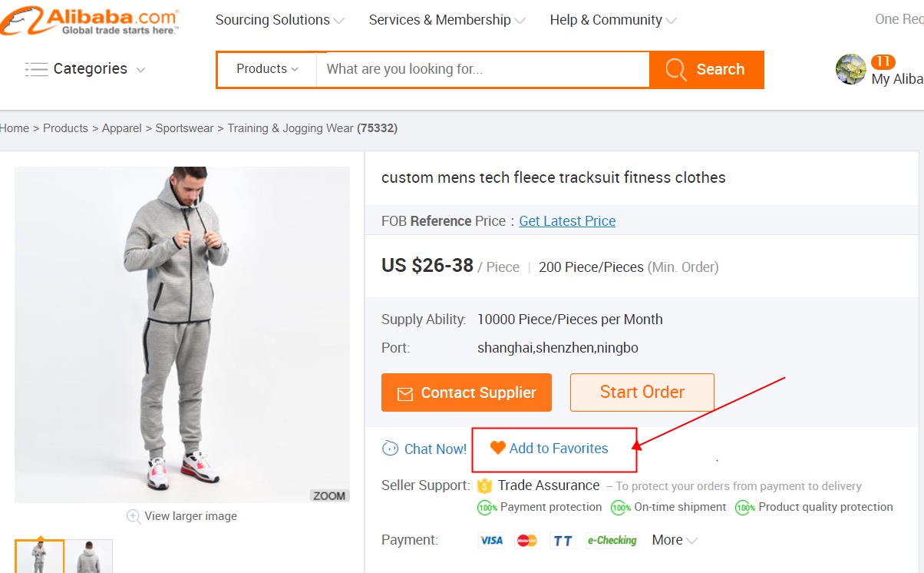
Task: Expand the Categories dropdown
Action: 140,70
